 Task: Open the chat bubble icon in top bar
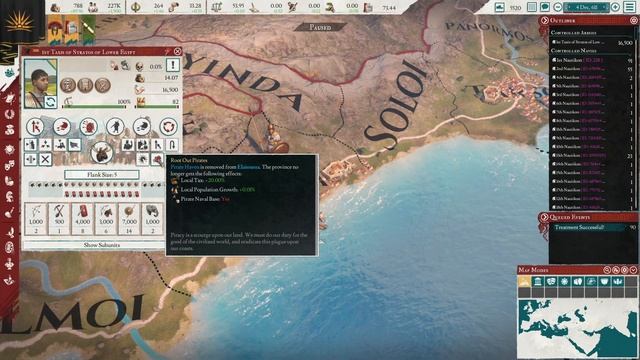tap(544, 7)
